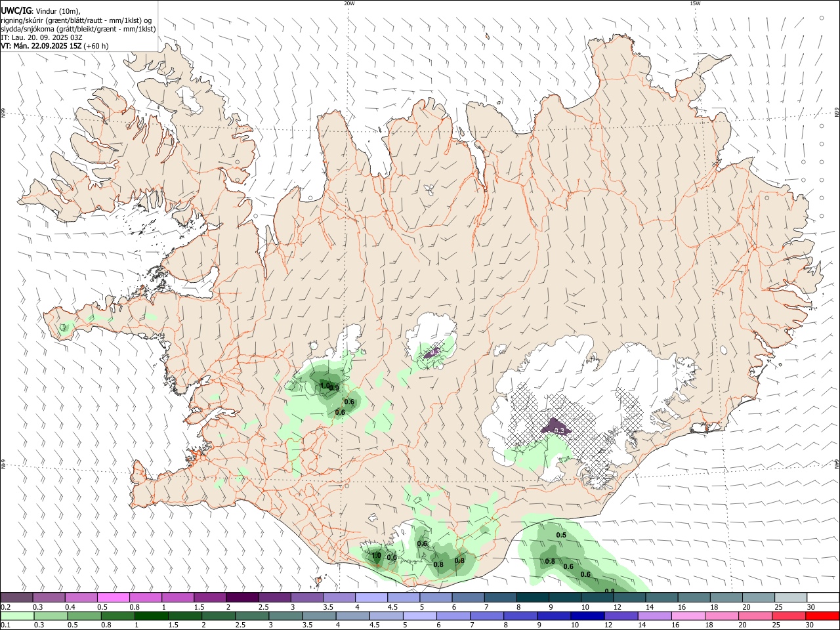
Task: Click the 0.9 precipitation value on the map
Action: pyautogui.click(x=333, y=388)
